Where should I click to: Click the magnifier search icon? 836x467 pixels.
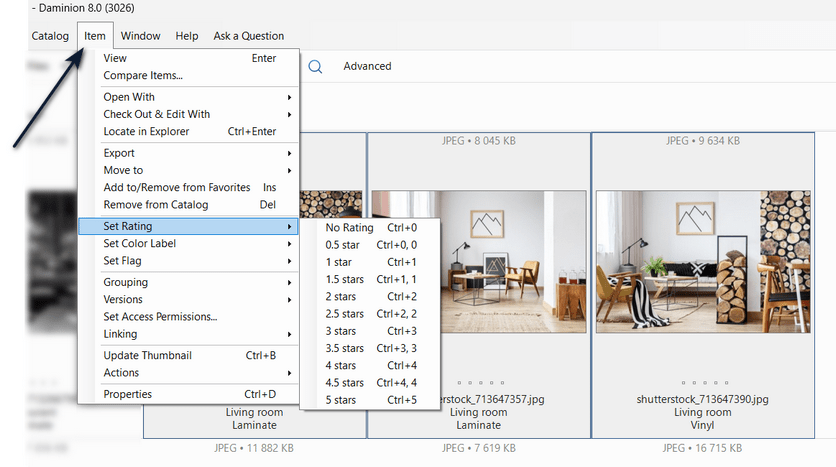point(315,67)
